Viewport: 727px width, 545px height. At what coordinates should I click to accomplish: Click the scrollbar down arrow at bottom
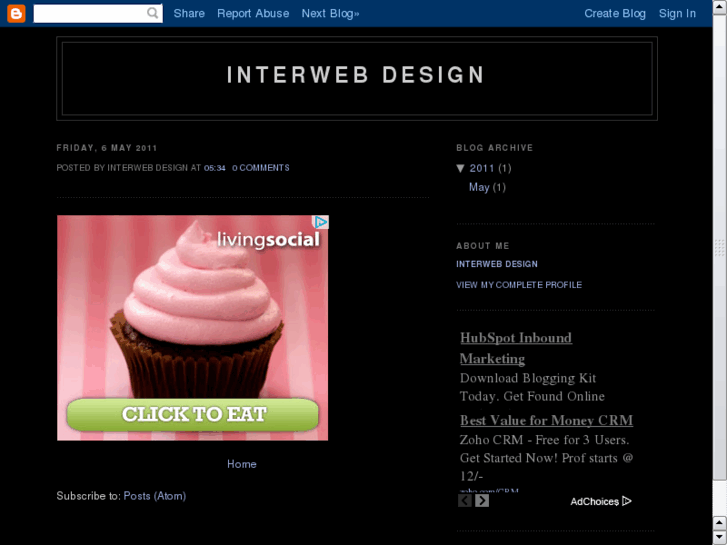click(720, 537)
